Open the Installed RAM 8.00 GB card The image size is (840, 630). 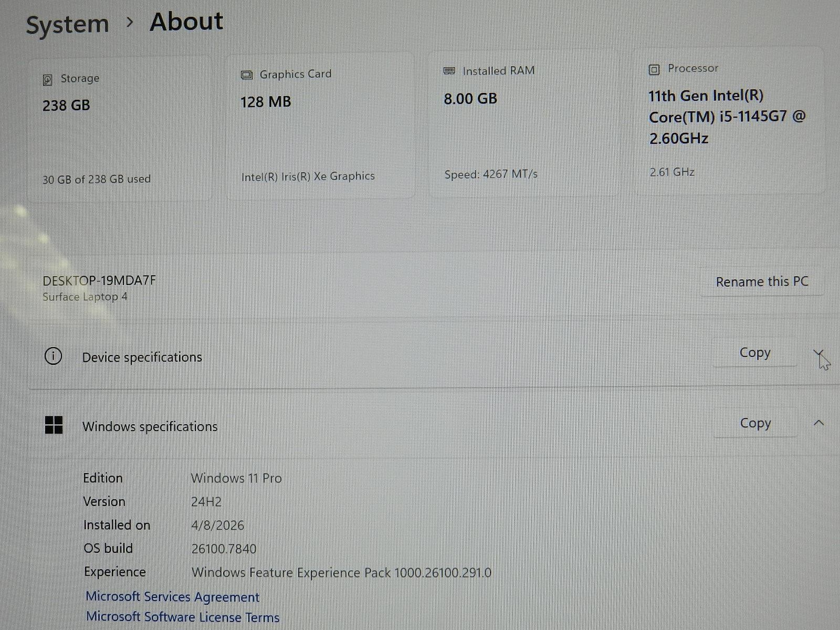click(x=524, y=124)
